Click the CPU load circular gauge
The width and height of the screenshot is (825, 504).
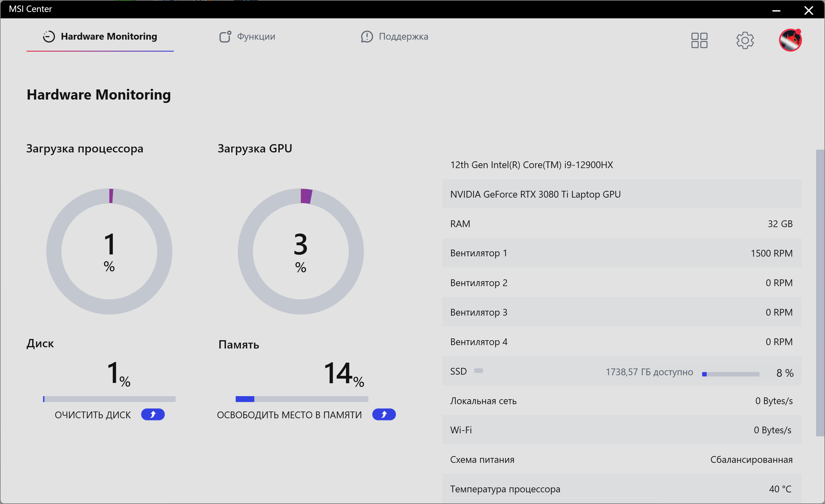tap(109, 251)
